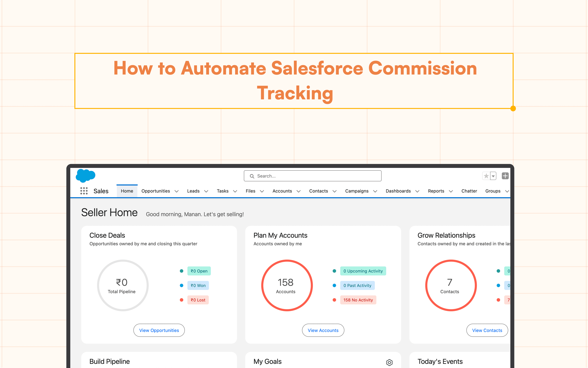Open the Dashboards tab
The width and height of the screenshot is (588, 368).
[398, 191]
